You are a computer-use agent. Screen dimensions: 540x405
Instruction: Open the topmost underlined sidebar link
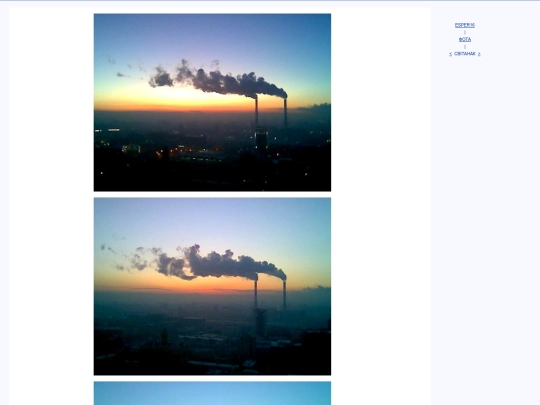tap(465, 25)
